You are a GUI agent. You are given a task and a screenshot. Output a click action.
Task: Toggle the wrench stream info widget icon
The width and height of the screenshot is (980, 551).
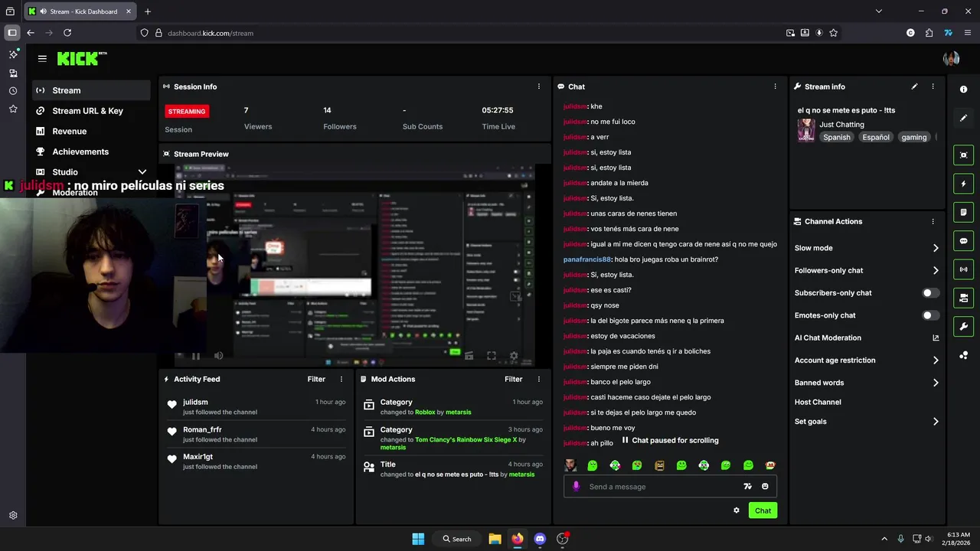coord(963,327)
